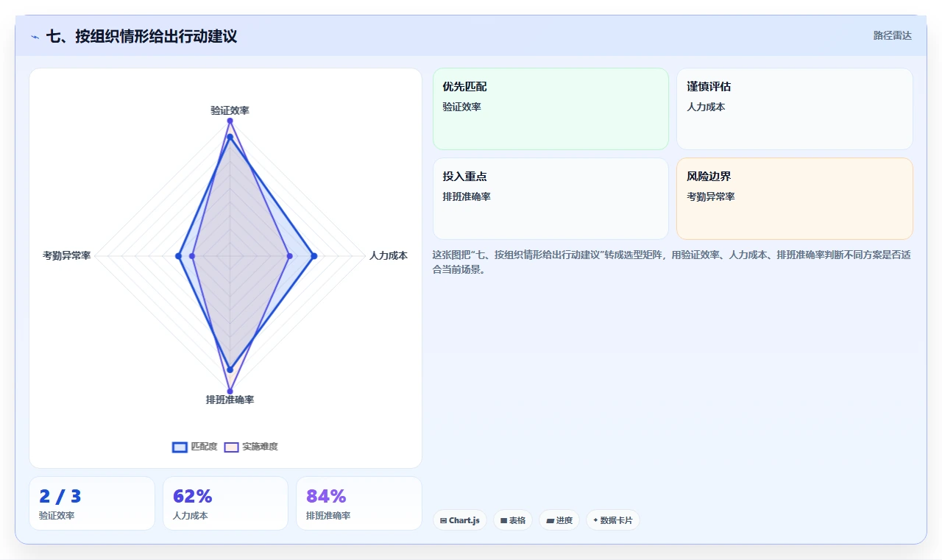
Task: Select the 风险边界 card
Action: pyautogui.click(x=794, y=199)
